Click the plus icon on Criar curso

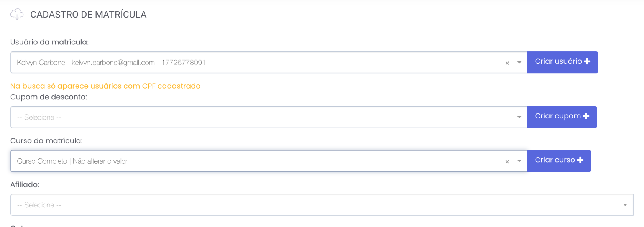coord(581,160)
